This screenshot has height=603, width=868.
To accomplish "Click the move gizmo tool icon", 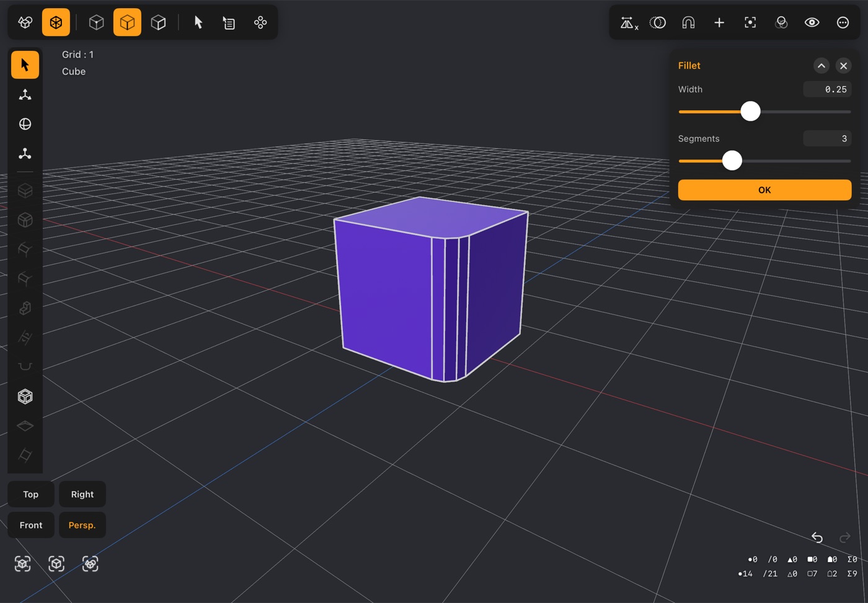I will click(25, 95).
